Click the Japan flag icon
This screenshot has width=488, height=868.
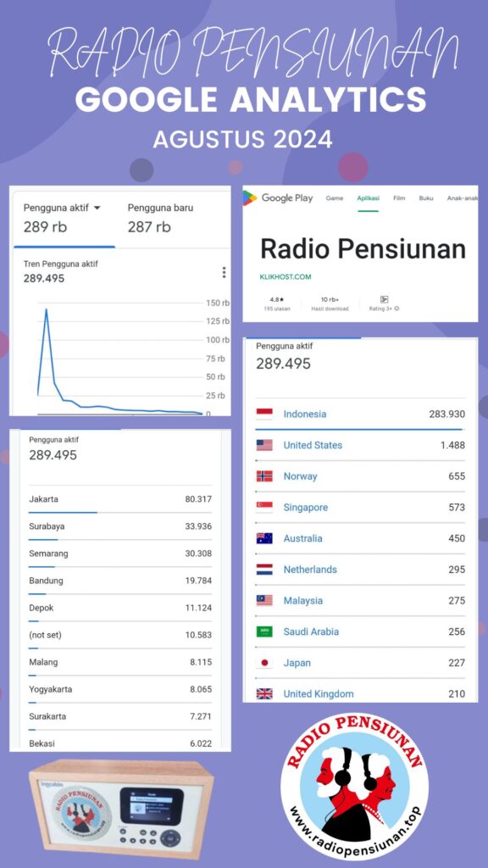tap(264, 663)
